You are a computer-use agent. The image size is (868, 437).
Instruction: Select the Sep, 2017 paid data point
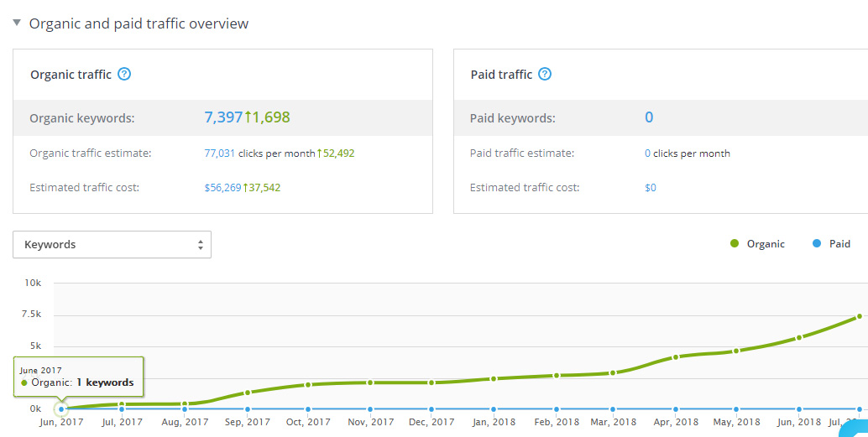tap(248, 409)
